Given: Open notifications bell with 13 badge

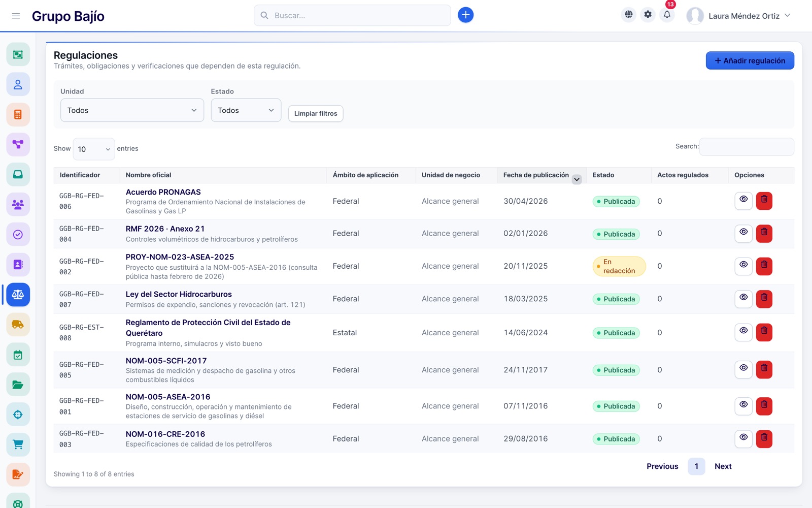Looking at the screenshot, I should (667, 15).
